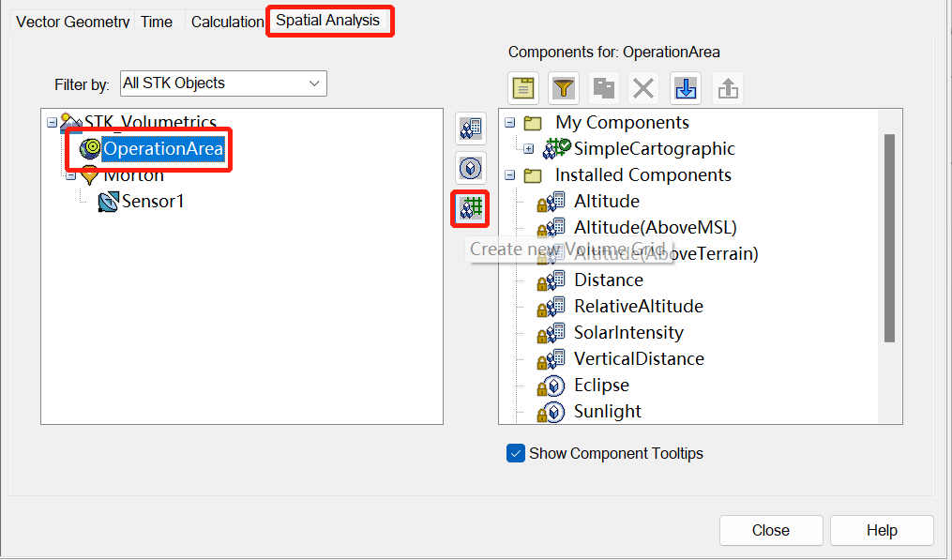This screenshot has height=560, width=952.
Task: Click the blue down-arrow import icon
Action: (686, 88)
